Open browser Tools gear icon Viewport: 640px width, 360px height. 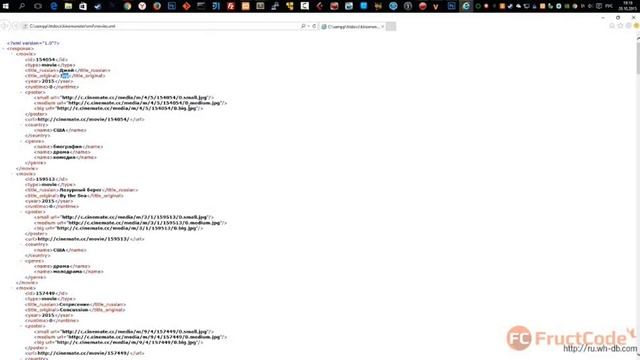click(629, 26)
